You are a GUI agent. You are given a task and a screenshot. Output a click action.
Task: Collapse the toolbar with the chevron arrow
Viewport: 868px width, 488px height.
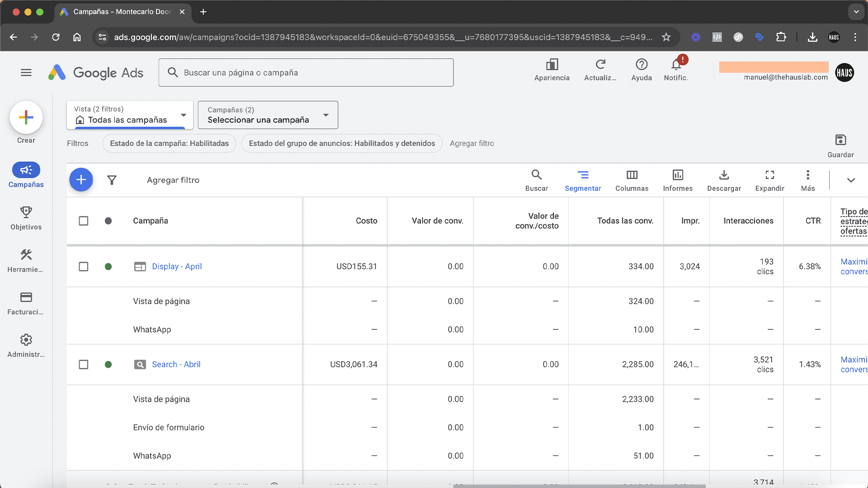click(851, 180)
